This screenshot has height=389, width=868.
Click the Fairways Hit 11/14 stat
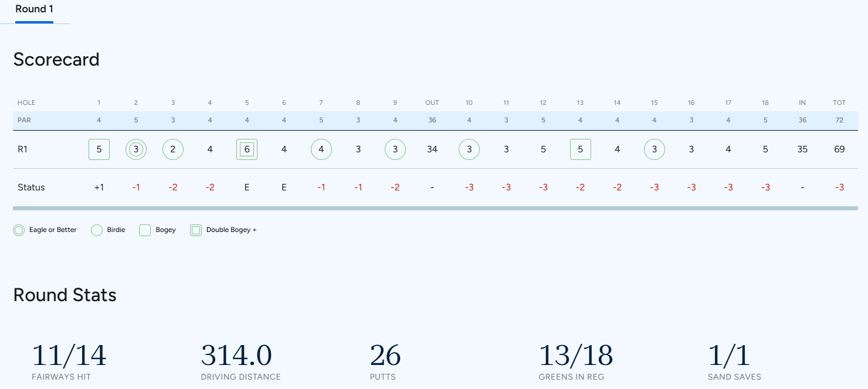(69, 361)
